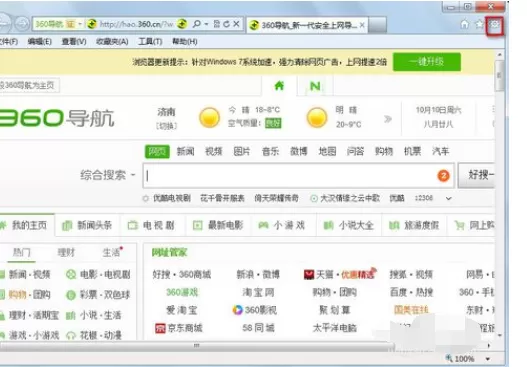Expand the 综合搜索 search engine dropdown
Viewport: 527px width, 367px height.
coord(133,175)
